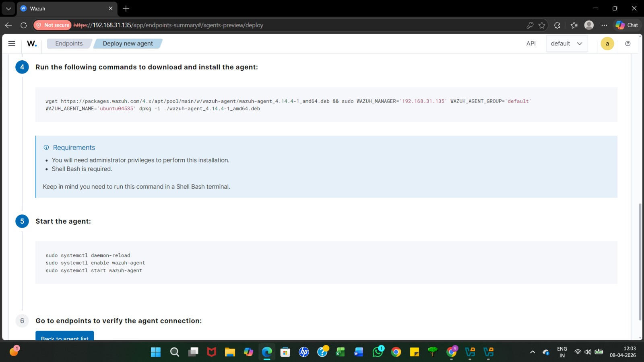This screenshot has height=362, width=644.
Task: Switch to Microsoft Edge on the taskbar
Action: pyautogui.click(x=267, y=352)
